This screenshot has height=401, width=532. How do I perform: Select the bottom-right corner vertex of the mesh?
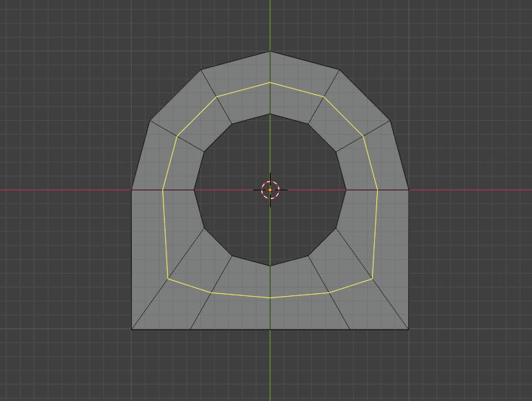coord(409,329)
